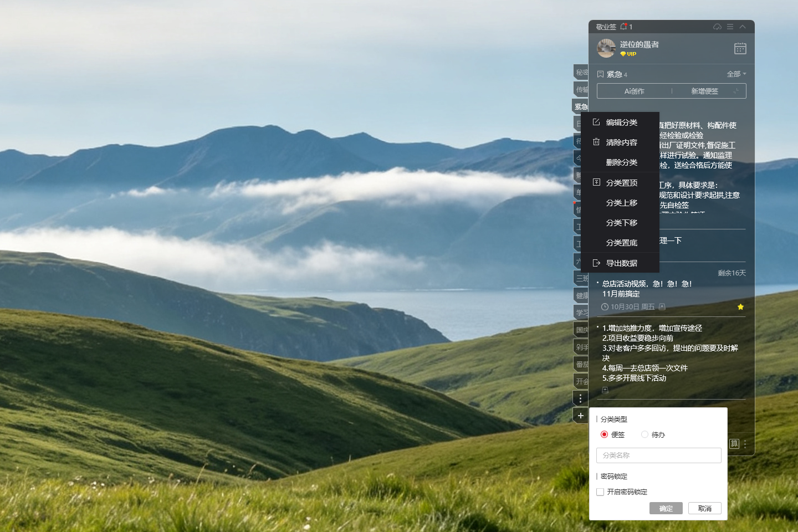Click the clock reminder icon beside 10月30日
The image size is (798, 532).
[x=605, y=307]
